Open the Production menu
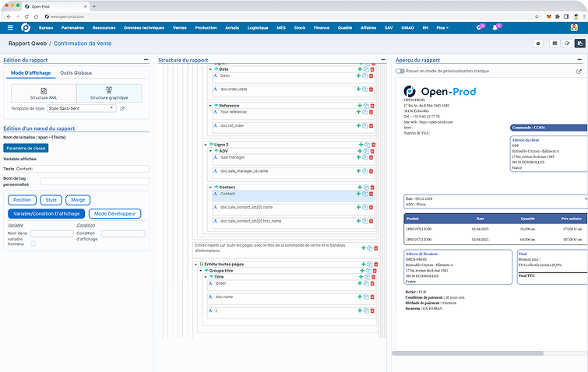 coord(206,28)
